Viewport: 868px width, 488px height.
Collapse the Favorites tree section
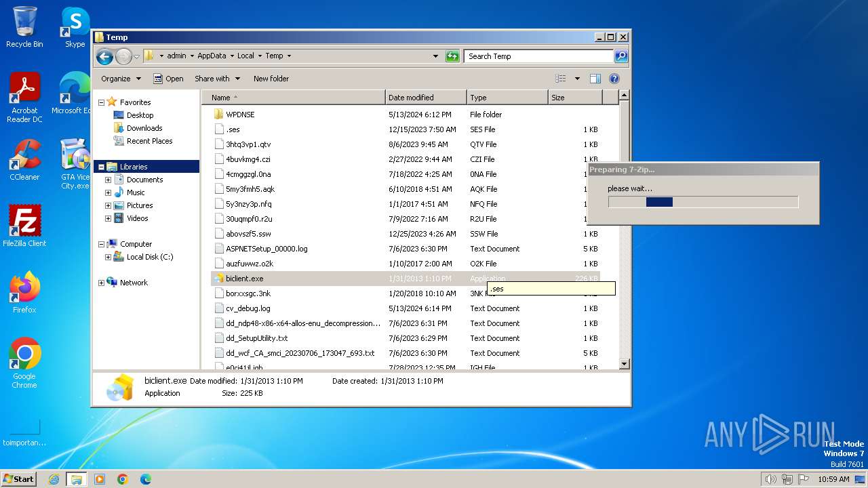click(x=101, y=102)
